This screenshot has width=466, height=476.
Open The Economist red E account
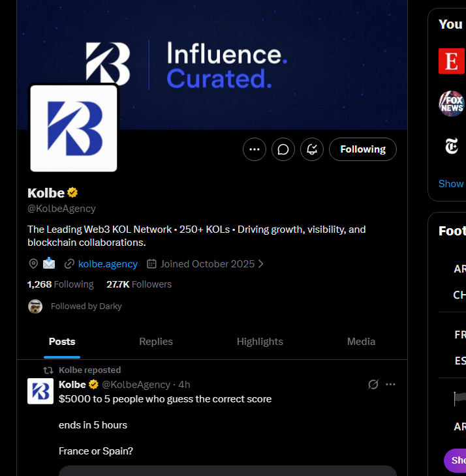pyautogui.click(x=452, y=61)
